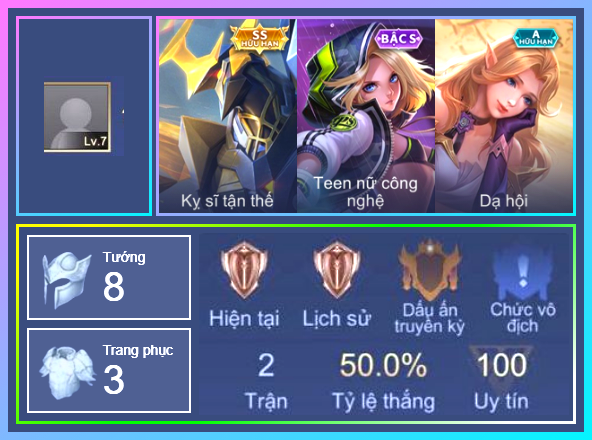View the Dạ hội skin card
This screenshot has width=592, height=440.
coord(504,116)
